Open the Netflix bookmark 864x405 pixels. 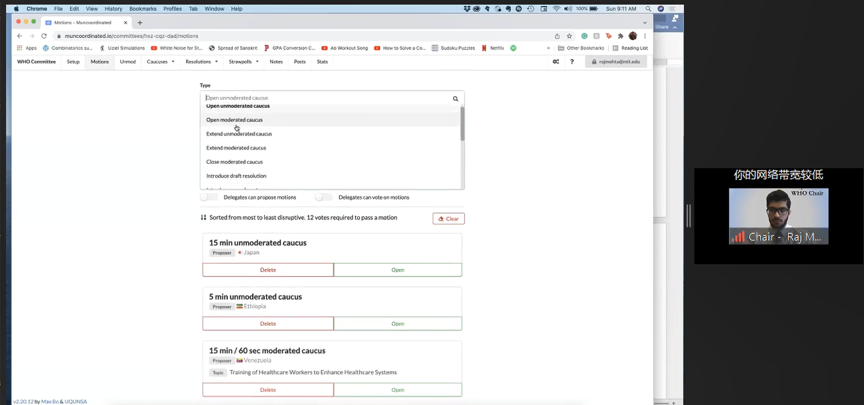tap(493, 48)
